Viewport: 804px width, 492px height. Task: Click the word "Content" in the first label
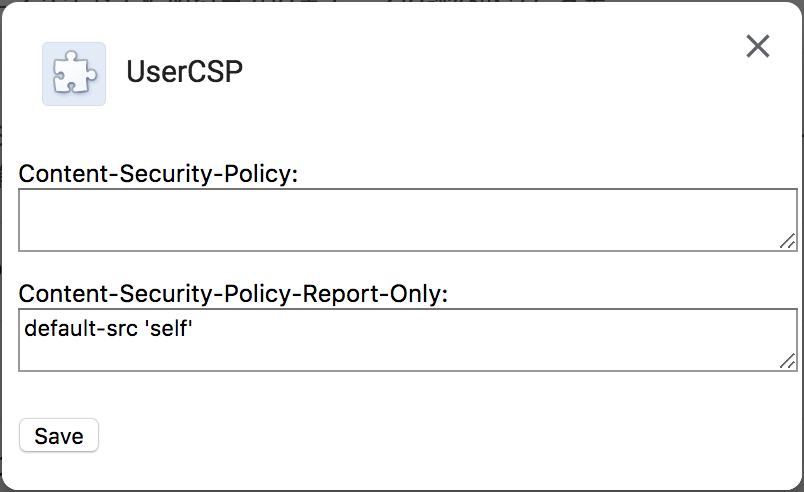click(64, 174)
